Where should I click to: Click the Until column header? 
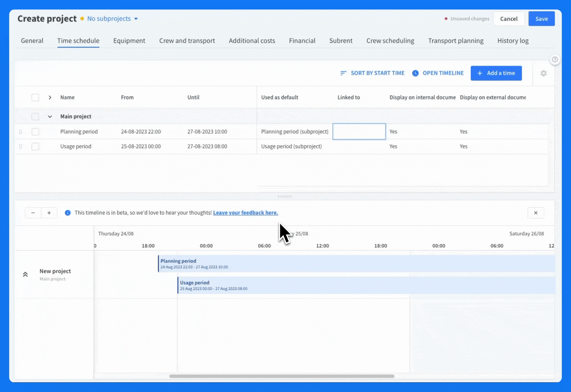click(x=193, y=97)
